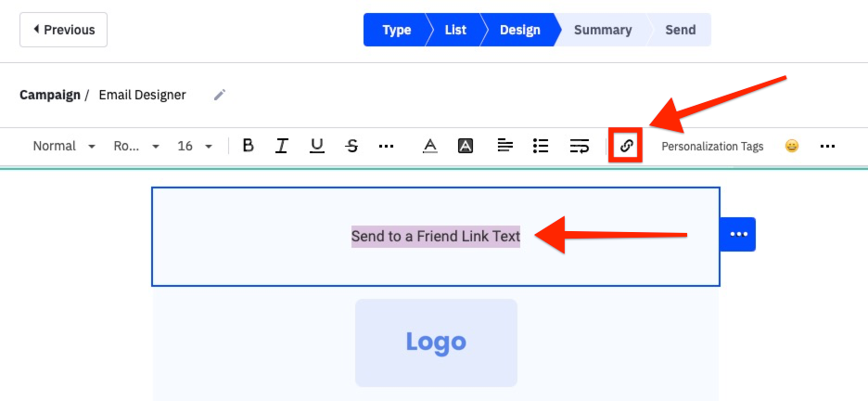
Task: Open the emoji picker
Action: tap(791, 146)
